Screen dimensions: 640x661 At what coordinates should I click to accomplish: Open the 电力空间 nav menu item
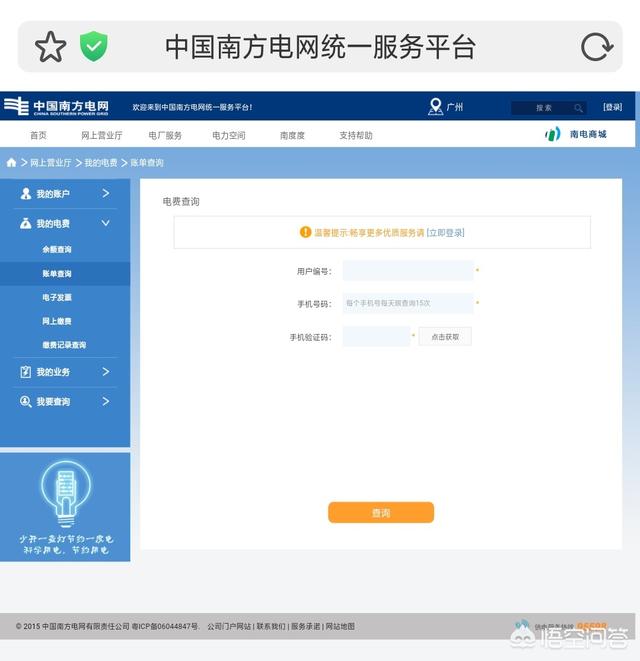tap(229, 135)
